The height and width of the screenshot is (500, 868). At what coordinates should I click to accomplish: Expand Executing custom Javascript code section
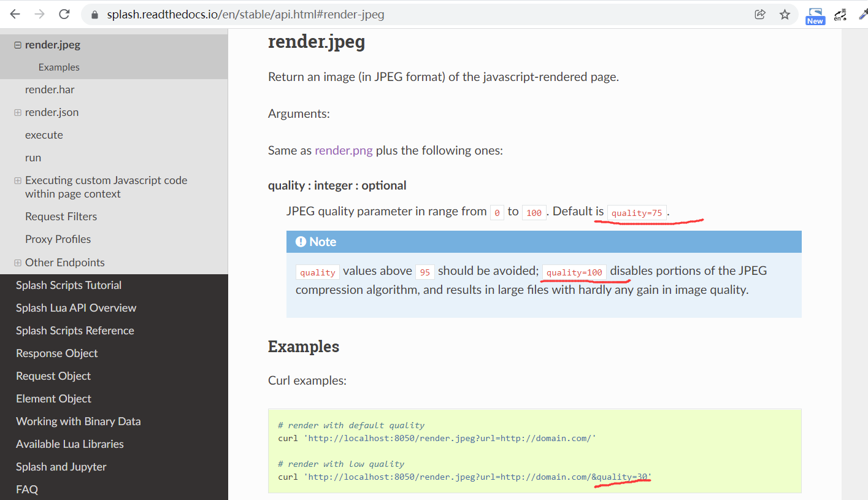coord(18,180)
